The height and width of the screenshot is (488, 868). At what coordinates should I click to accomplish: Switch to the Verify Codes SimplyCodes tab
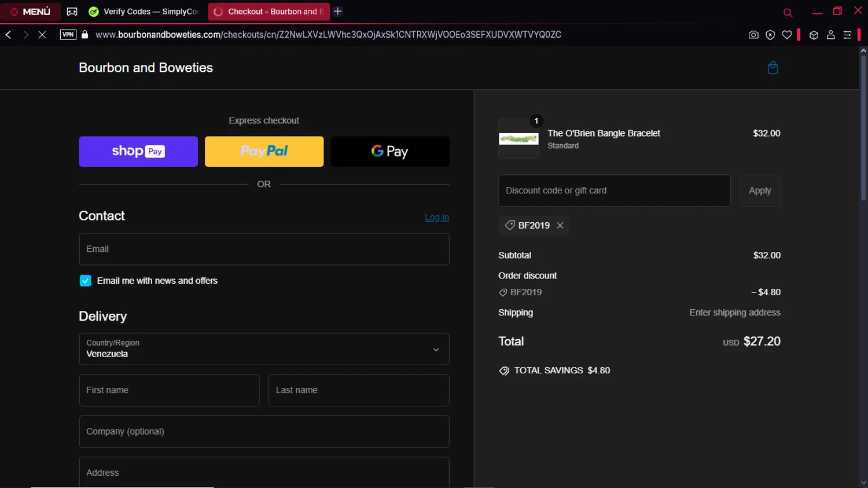coord(144,12)
